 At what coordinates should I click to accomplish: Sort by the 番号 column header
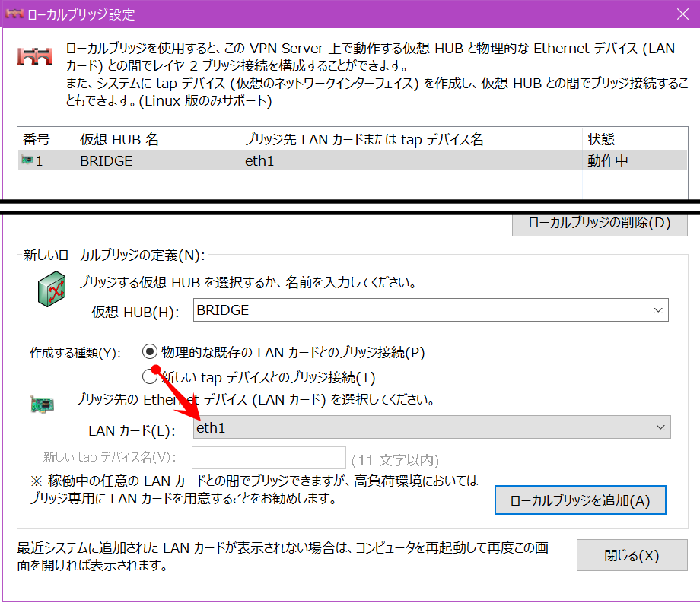(46, 139)
